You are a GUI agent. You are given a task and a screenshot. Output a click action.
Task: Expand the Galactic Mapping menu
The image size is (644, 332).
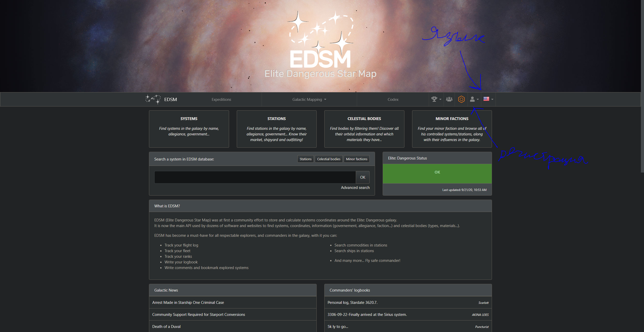point(309,100)
